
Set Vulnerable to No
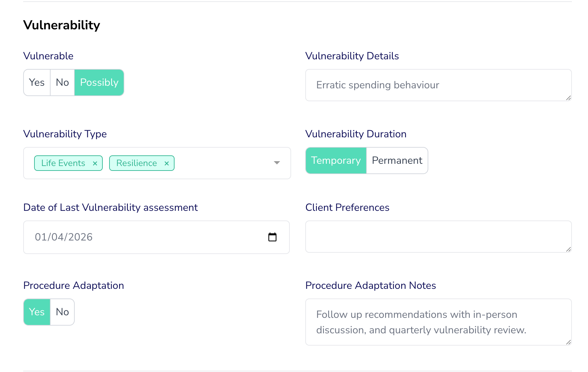click(62, 83)
